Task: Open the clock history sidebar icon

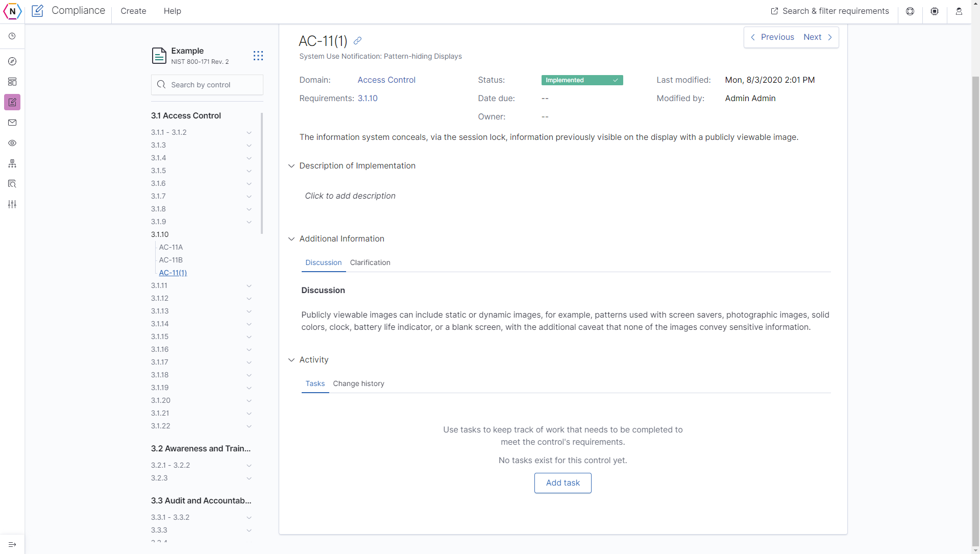Action: point(12,36)
